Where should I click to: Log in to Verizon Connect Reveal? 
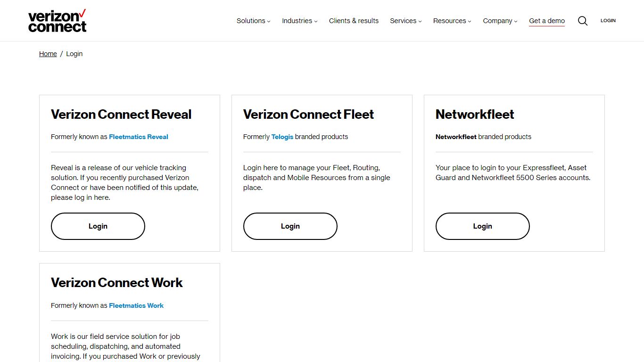pyautogui.click(x=98, y=226)
